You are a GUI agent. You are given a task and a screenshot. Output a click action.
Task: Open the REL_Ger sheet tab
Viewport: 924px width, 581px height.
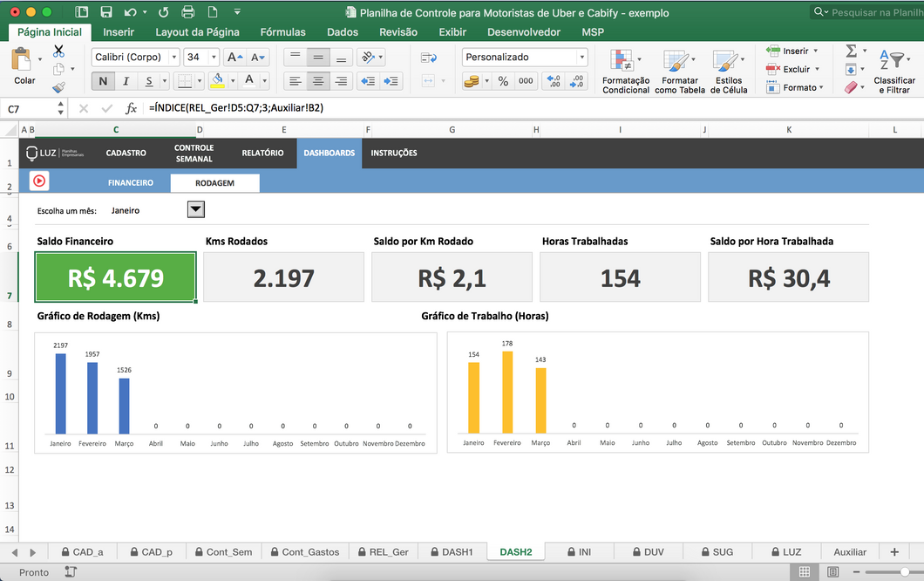[382, 551]
